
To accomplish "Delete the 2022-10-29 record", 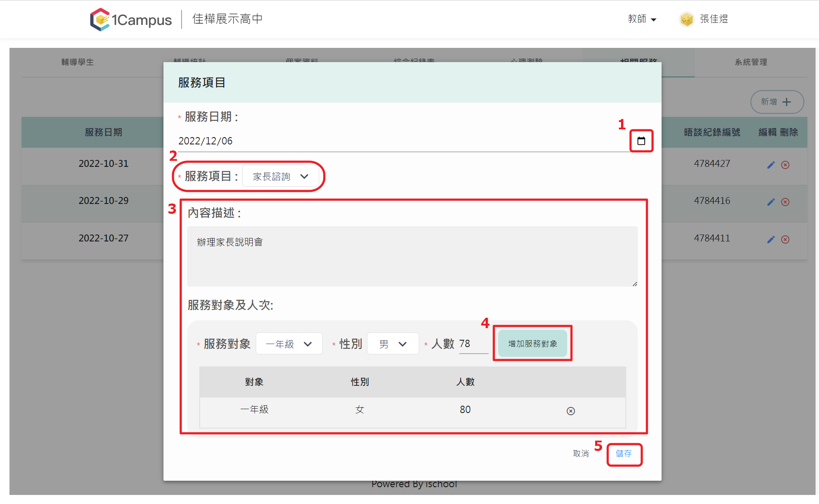I will click(785, 202).
